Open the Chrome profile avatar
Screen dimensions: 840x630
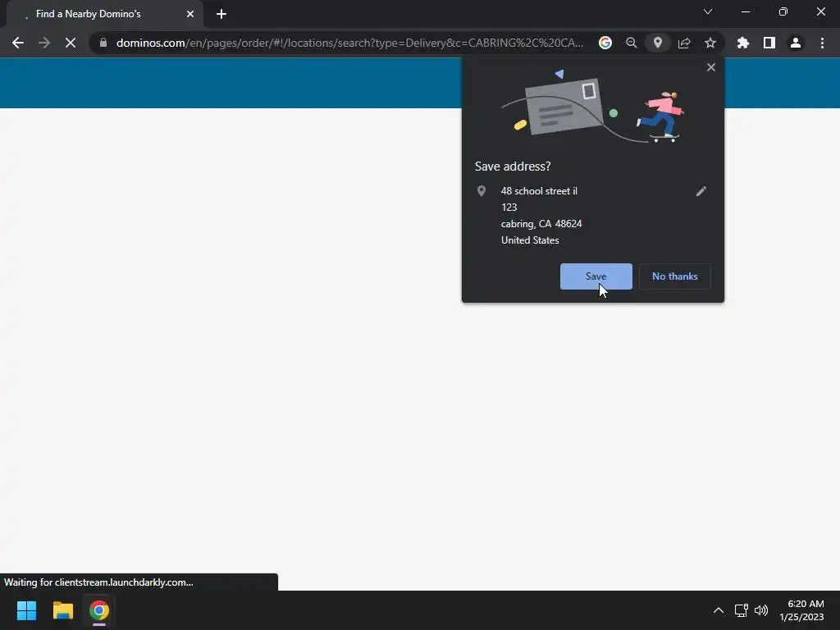[x=796, y=43]
